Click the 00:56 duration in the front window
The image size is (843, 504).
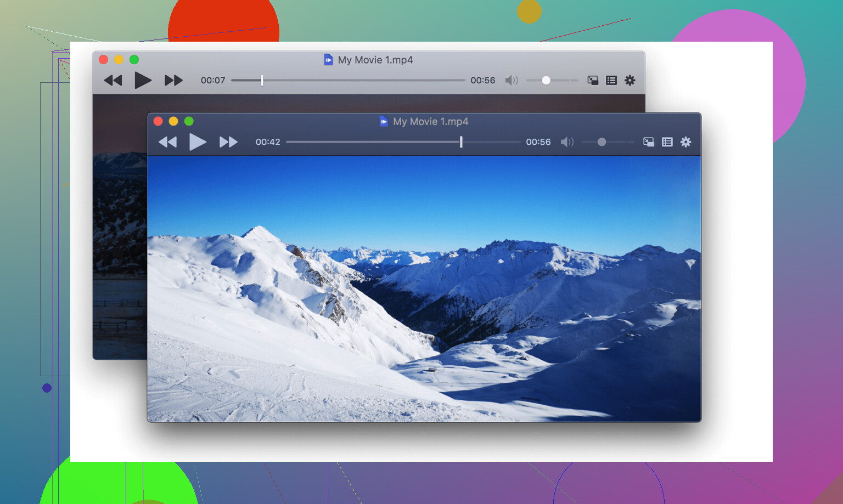(538, 142)
